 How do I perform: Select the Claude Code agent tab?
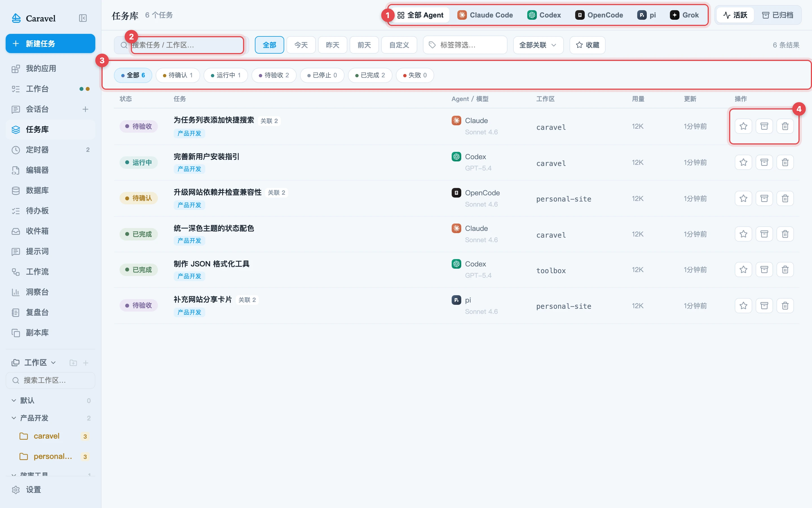(x=485, y=15)
